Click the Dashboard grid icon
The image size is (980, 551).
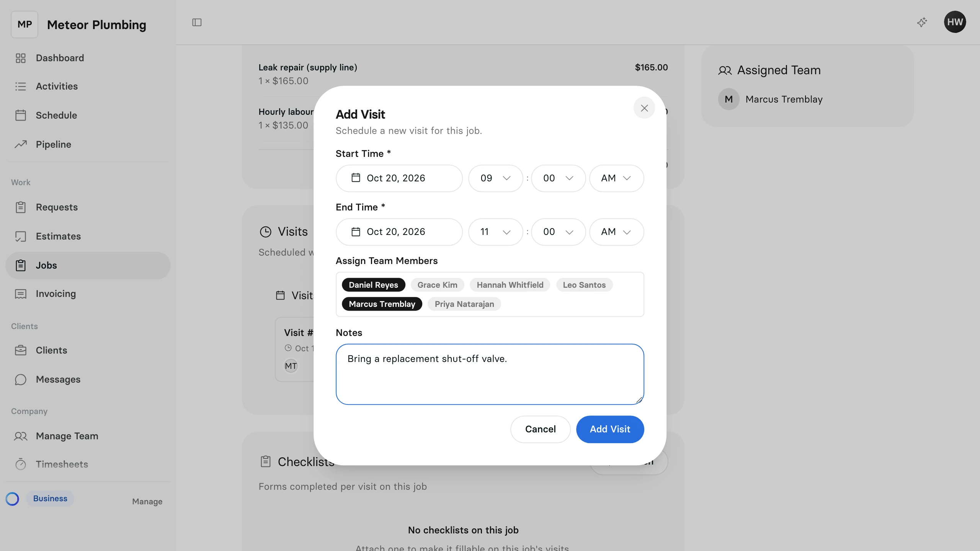(20, 58)
